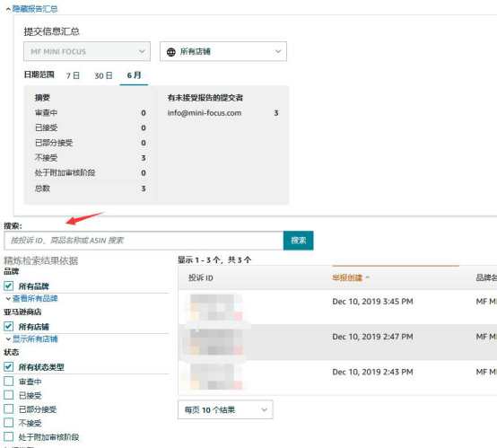Focus the complaint ID search field

[x=144, y=241]
